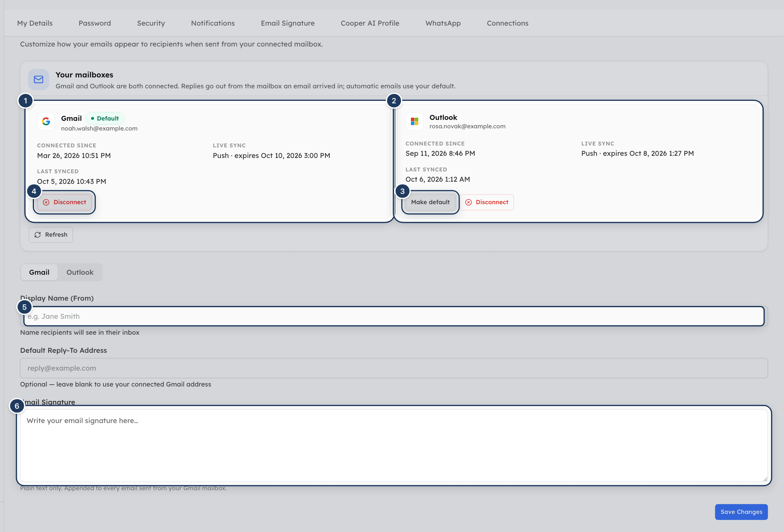Switch to the Password tab
Viewport: 784px width, 532px height.
(x=95, y=23)
